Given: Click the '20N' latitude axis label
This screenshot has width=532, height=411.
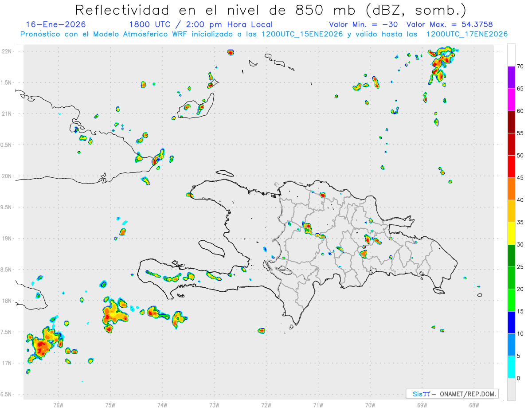Looking at the screenshot, I should (7, 176).
